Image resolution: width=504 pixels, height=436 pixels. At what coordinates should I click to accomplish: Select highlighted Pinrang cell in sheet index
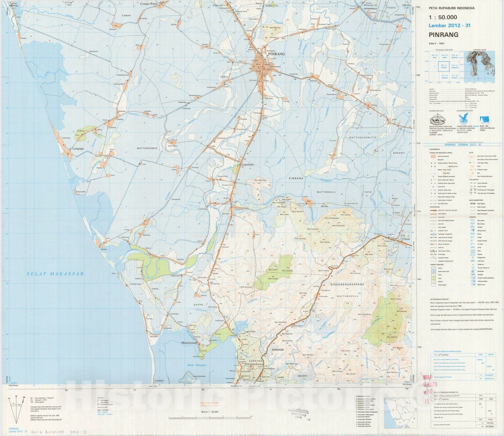coord(444,66)
